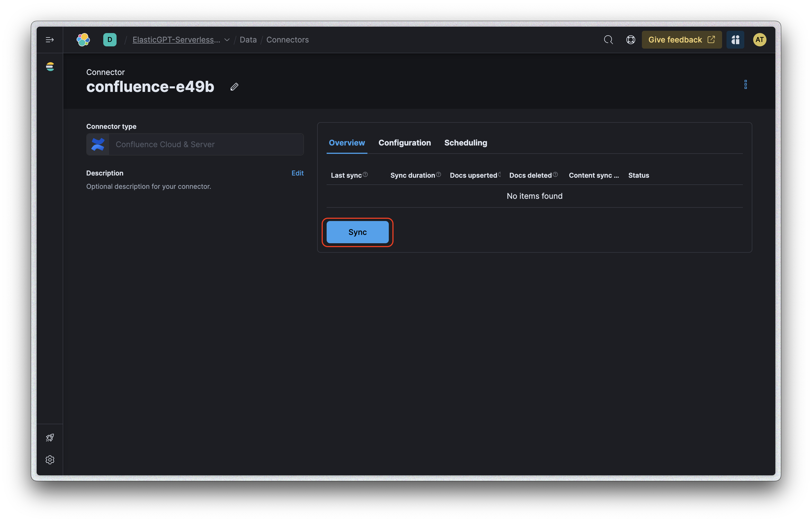Open the settings gear sidebar icon
Screen dimensions: 812x522
click(50, 460)
